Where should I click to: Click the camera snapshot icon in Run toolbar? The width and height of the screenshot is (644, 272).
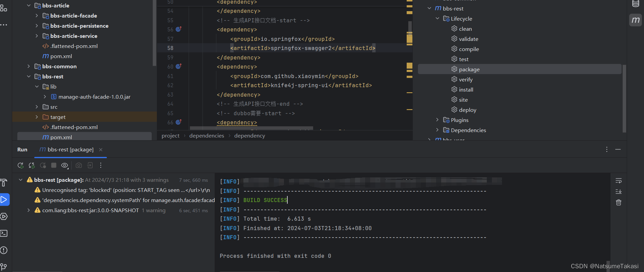[x=79, y=165]
